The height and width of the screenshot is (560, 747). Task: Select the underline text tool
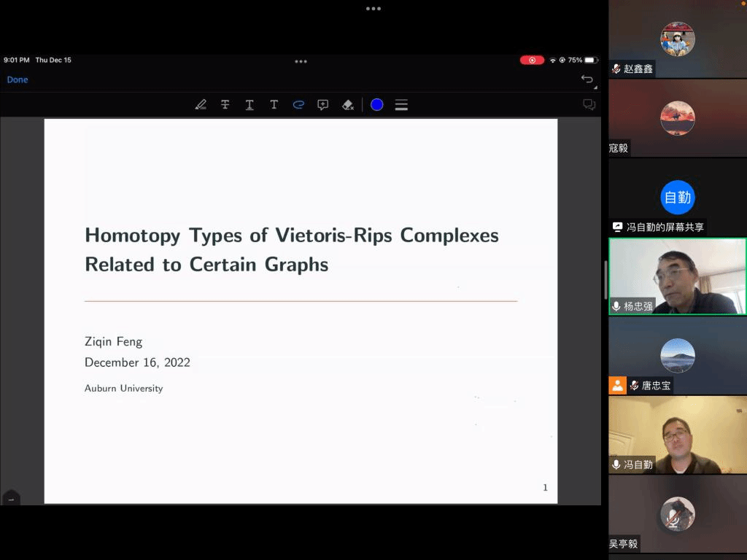click(x=249, y=105)
